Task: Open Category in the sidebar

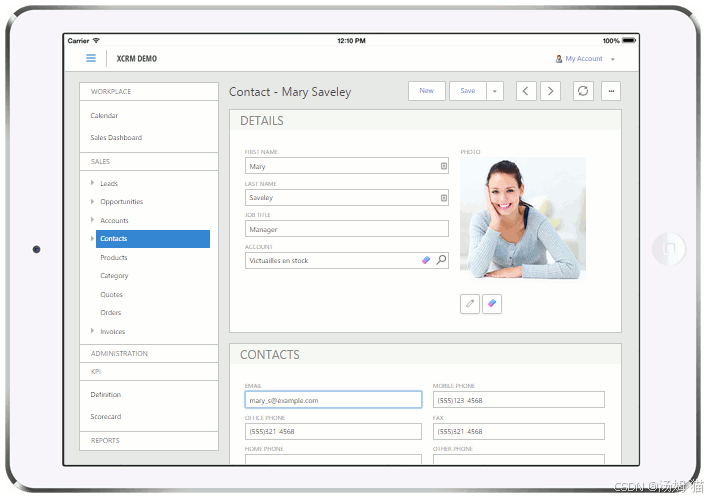Action: 114,276
